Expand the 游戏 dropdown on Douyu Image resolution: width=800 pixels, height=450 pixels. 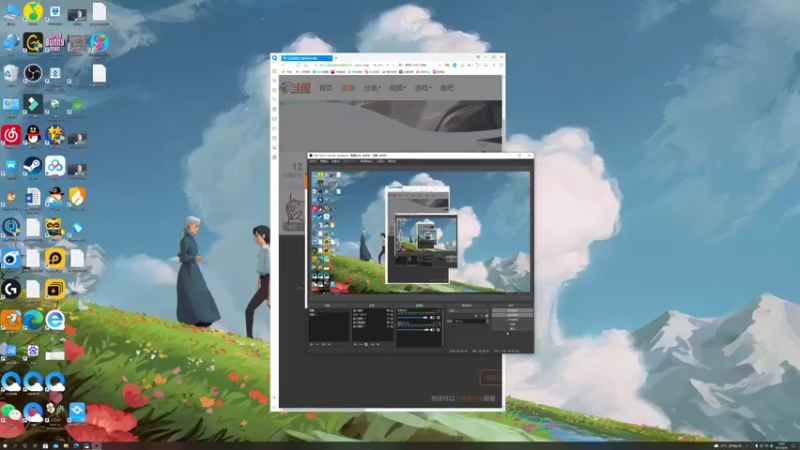tap(423, 88)
